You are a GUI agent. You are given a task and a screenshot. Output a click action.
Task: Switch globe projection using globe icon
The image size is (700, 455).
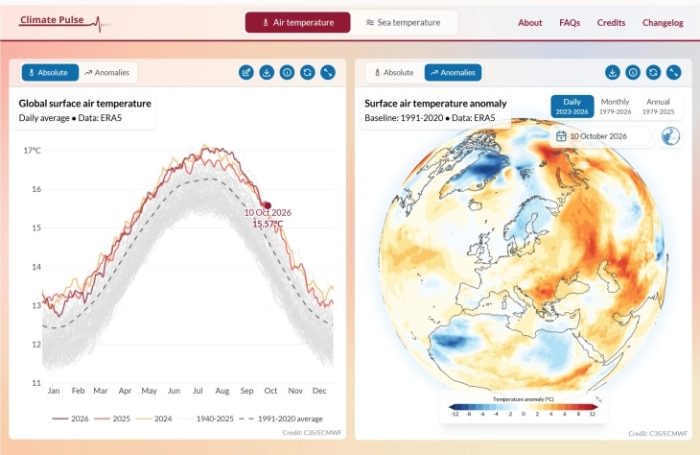coord(671,136)
